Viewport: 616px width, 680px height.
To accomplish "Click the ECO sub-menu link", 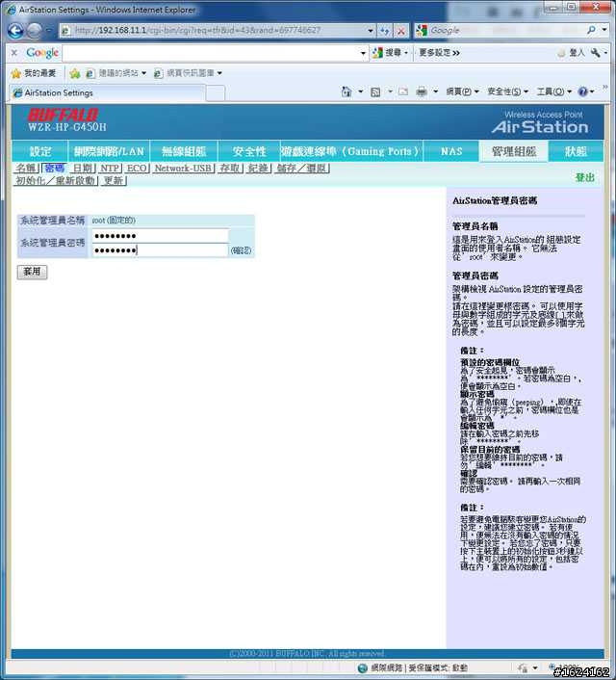I will pos(137,169).
